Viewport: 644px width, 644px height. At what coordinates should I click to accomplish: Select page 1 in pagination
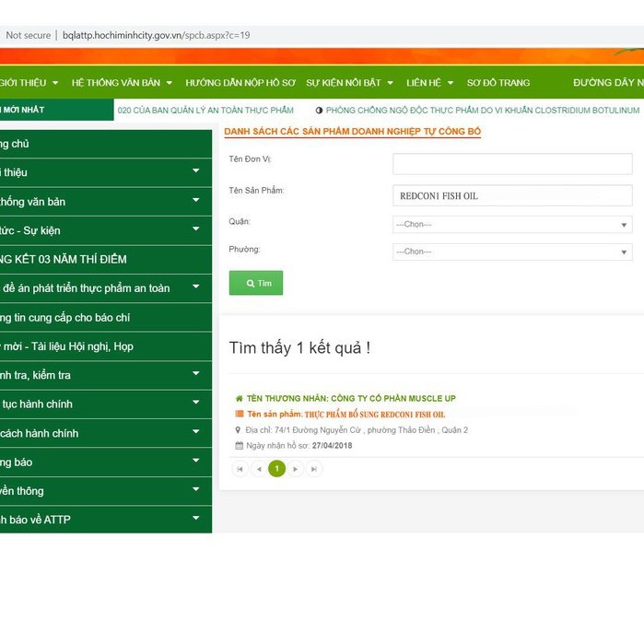(277, 469)
